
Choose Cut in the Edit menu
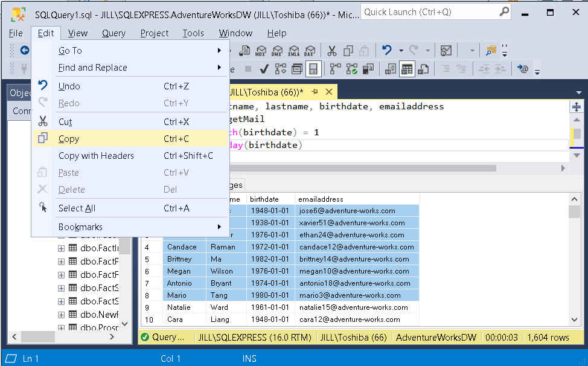click(130, 122)
